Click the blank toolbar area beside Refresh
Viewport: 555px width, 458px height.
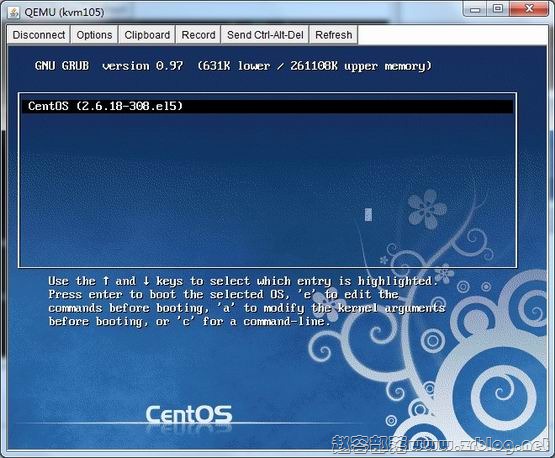[452, 35]
